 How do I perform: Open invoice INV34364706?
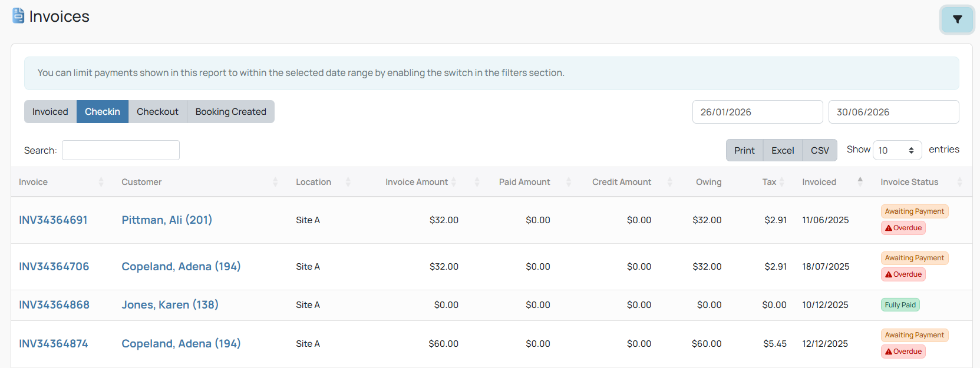(54, 266)
